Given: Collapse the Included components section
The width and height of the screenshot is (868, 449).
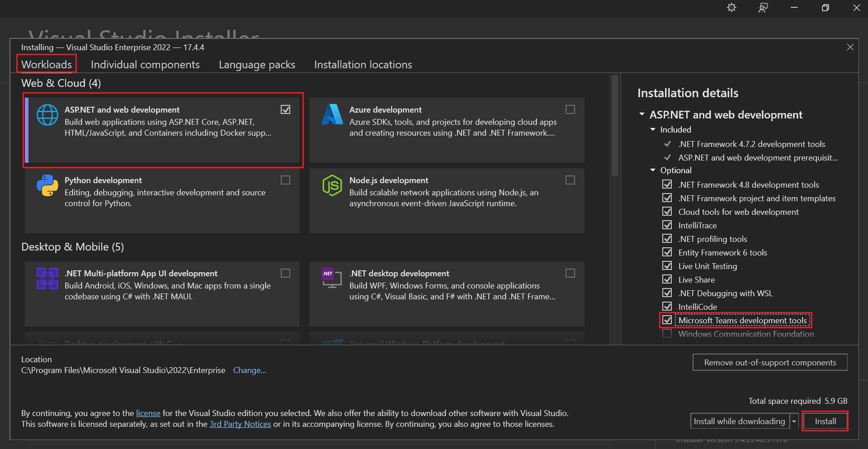Looking at the screenshot, I should click(x=653, y=129).
